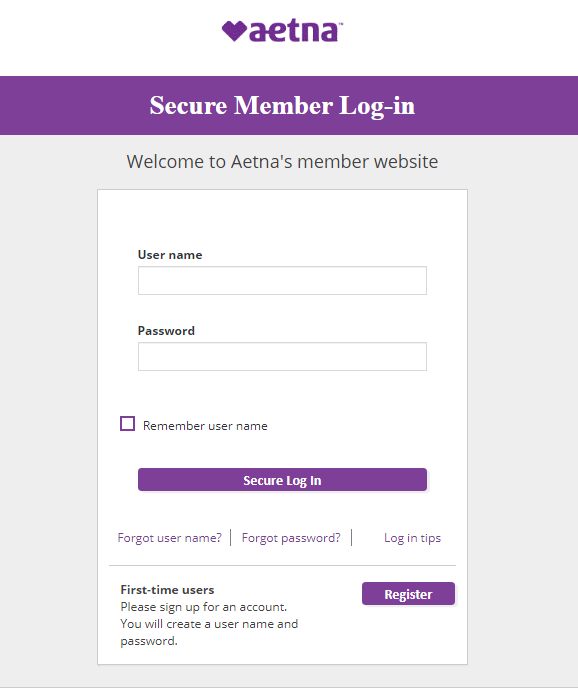Open the 'Log in tips' link
This screenshot has height=688, width=578.
(412, 538)
